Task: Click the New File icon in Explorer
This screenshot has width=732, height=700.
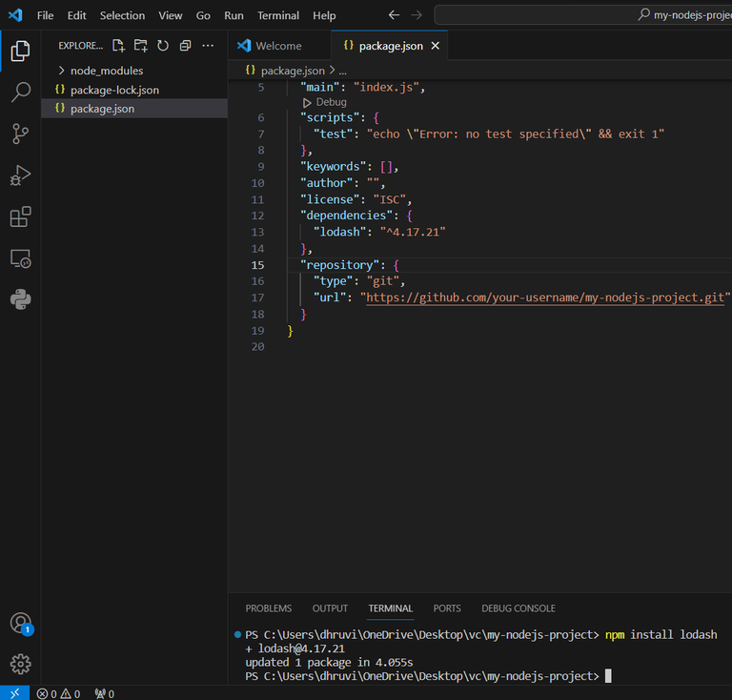Action: coord(118,46)
